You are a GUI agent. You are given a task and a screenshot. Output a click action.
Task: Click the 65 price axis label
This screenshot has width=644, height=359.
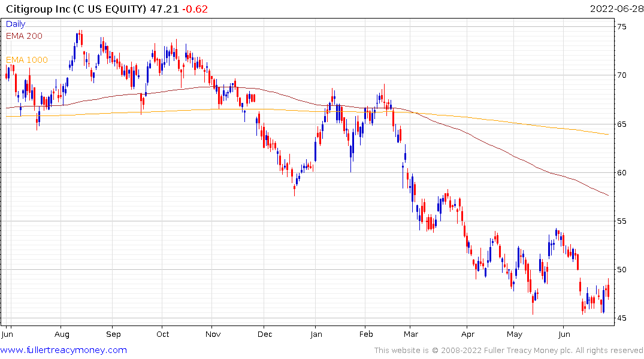pyautogui.click(x=622, y=124)
